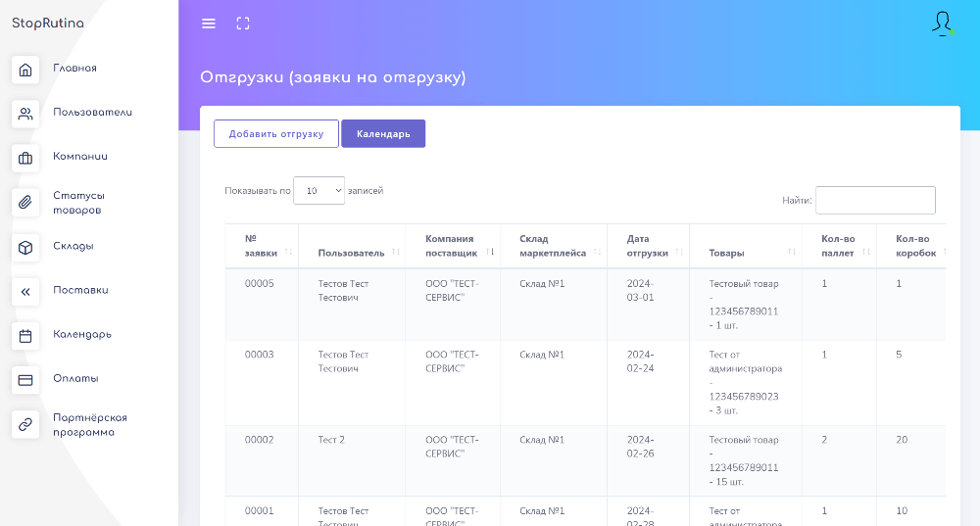The image size is (980, 526).
Task: Click box count 5 in row 00003
Action: 899,355
